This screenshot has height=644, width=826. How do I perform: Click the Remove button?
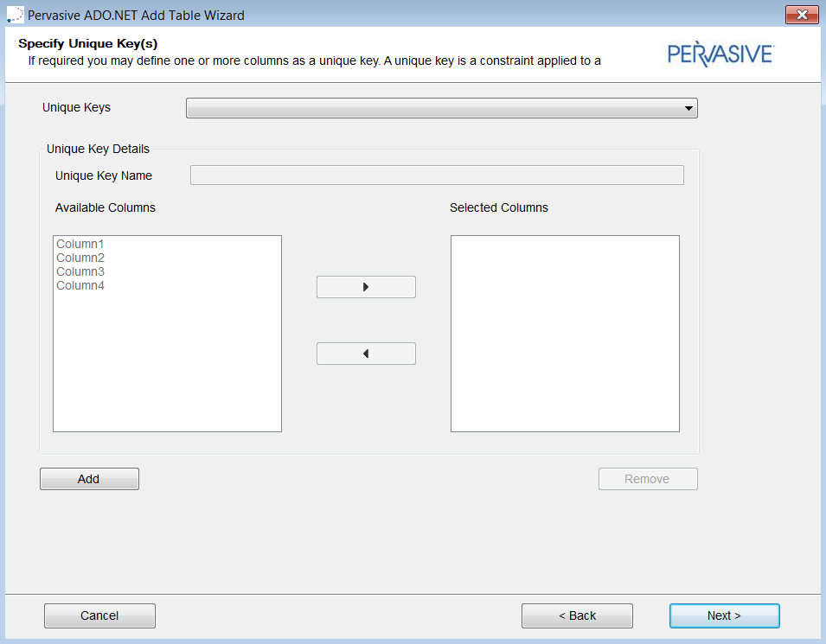click(x=648, y=479)
